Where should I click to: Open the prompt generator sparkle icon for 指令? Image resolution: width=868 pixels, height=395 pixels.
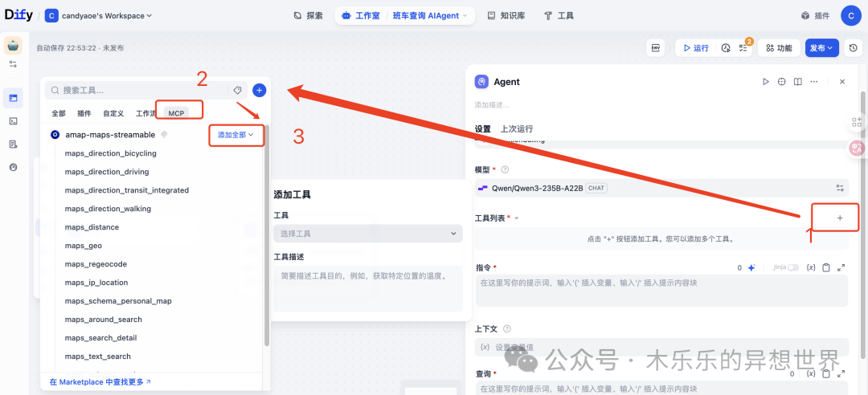(x=751, y=268)
